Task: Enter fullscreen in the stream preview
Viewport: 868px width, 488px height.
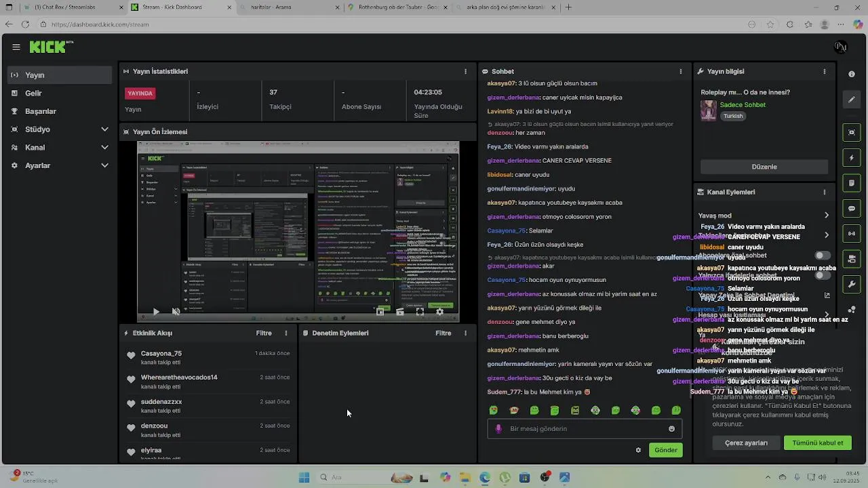Action: pyautogui.click(x=420, y=312)
